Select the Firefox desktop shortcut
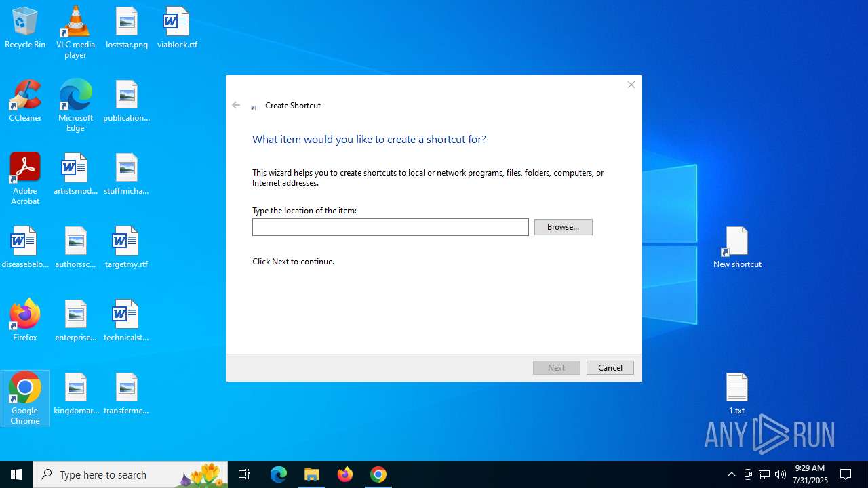 tap(25, 321)
